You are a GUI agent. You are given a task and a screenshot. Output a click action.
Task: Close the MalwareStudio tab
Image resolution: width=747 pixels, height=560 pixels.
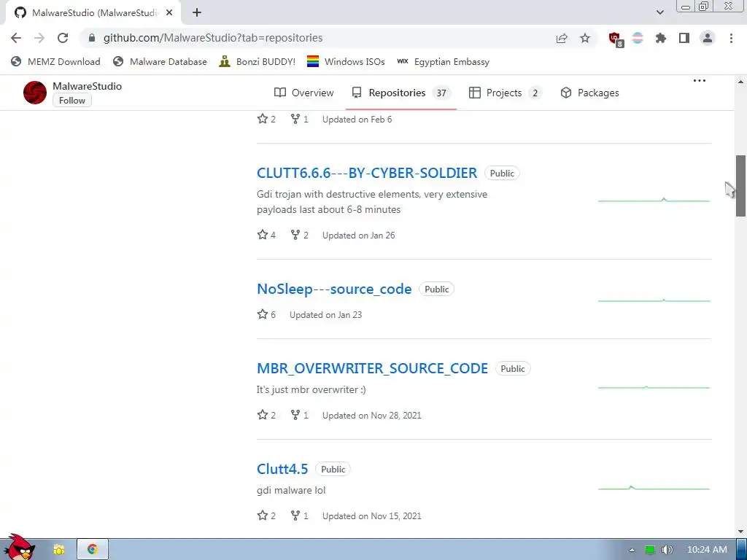click(169, 13)
